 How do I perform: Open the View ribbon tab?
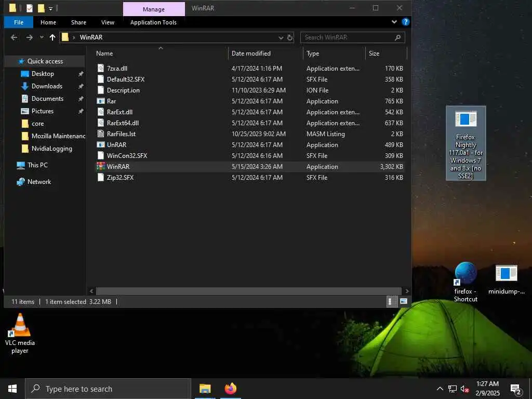(108, 22)
